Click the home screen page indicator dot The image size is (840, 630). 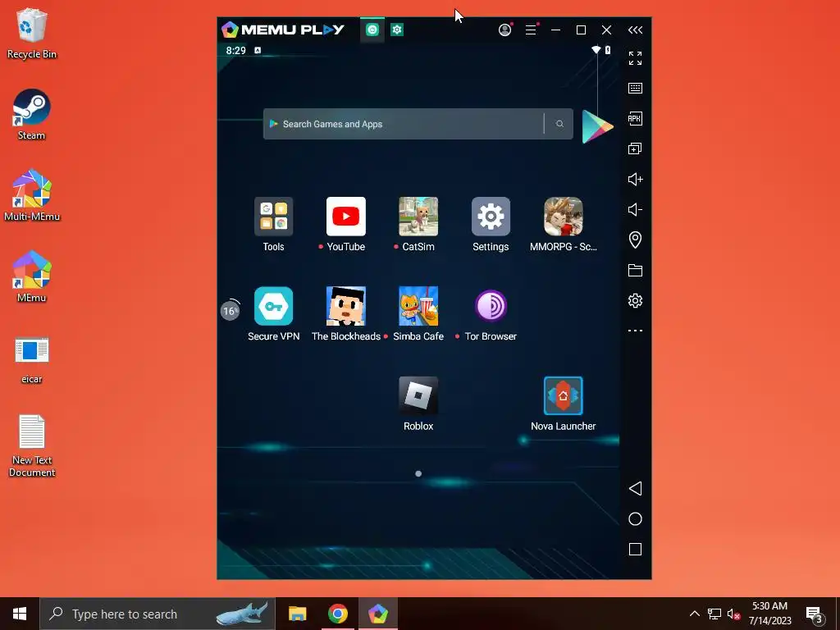(418, 473)
